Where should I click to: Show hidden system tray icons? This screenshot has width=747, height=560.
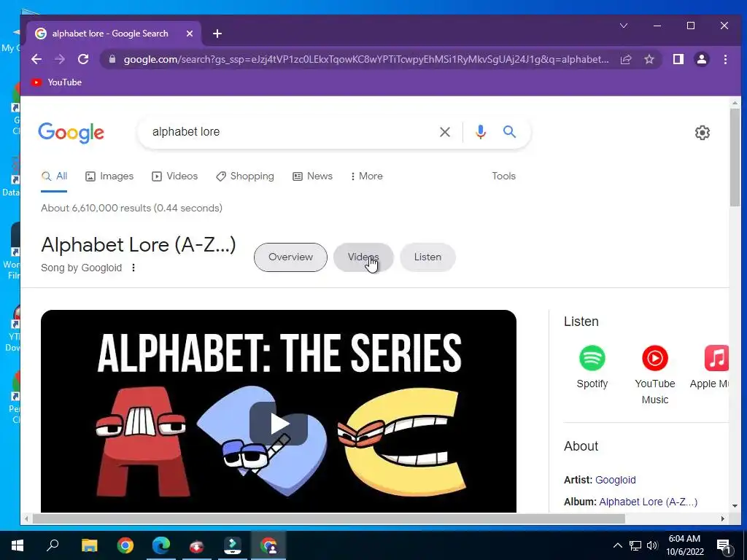617,545
